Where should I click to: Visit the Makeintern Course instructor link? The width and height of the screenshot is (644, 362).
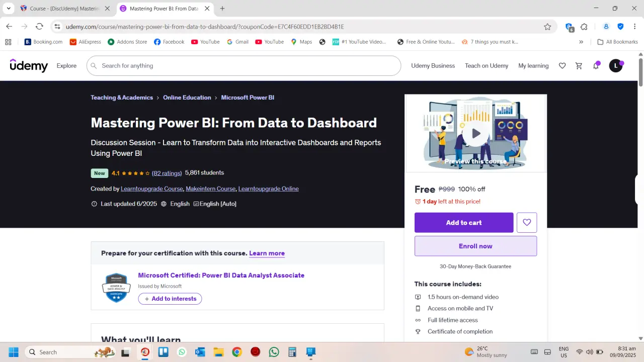click(210, 189)
